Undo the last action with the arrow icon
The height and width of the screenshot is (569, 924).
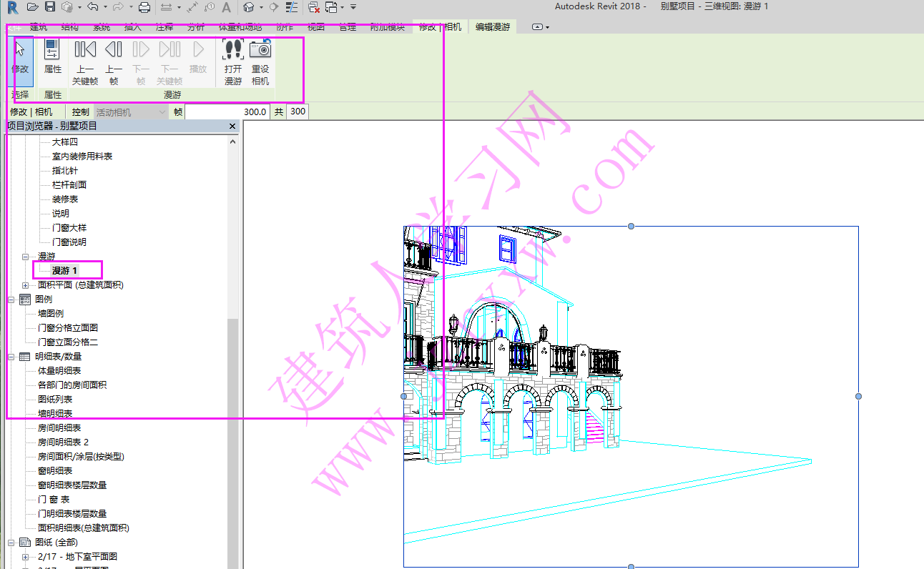pyautogui.click(x=93, y=7)
